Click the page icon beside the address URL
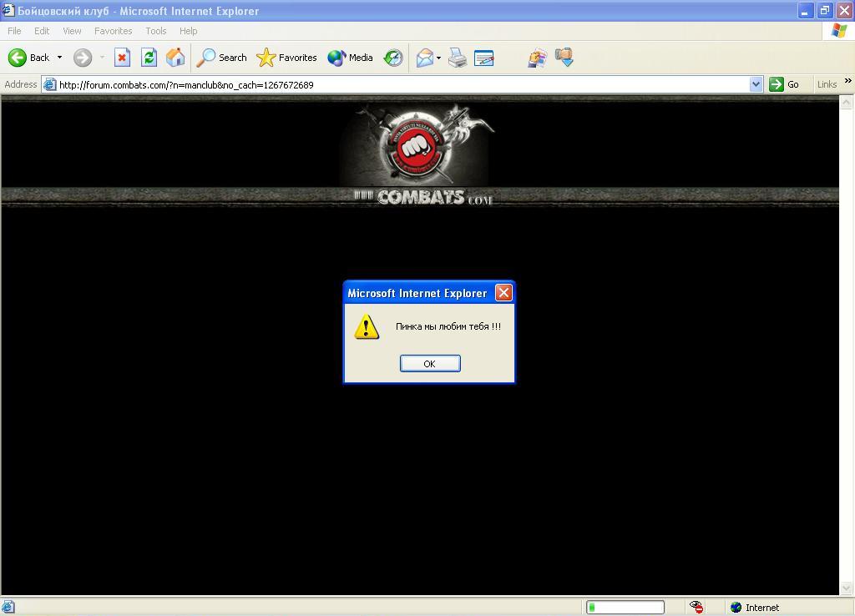 tap(49, 84)
